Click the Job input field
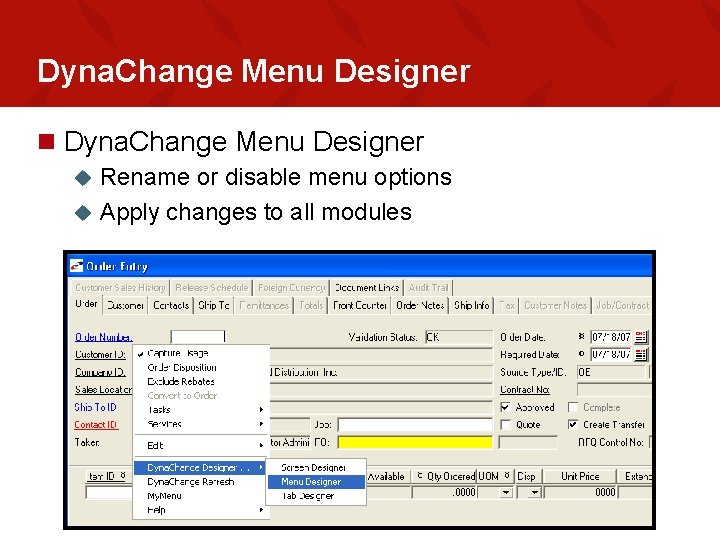720x540 pixels. [x=415, y=425]
